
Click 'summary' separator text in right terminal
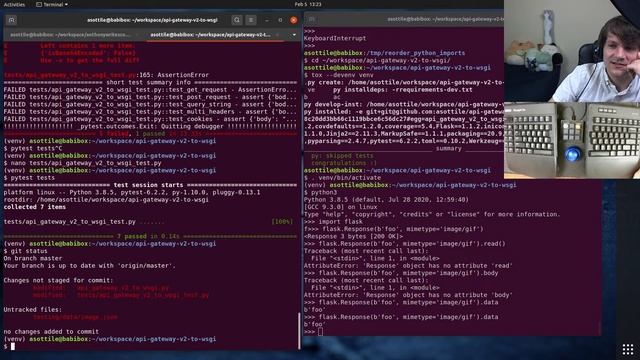click(448, 148)
